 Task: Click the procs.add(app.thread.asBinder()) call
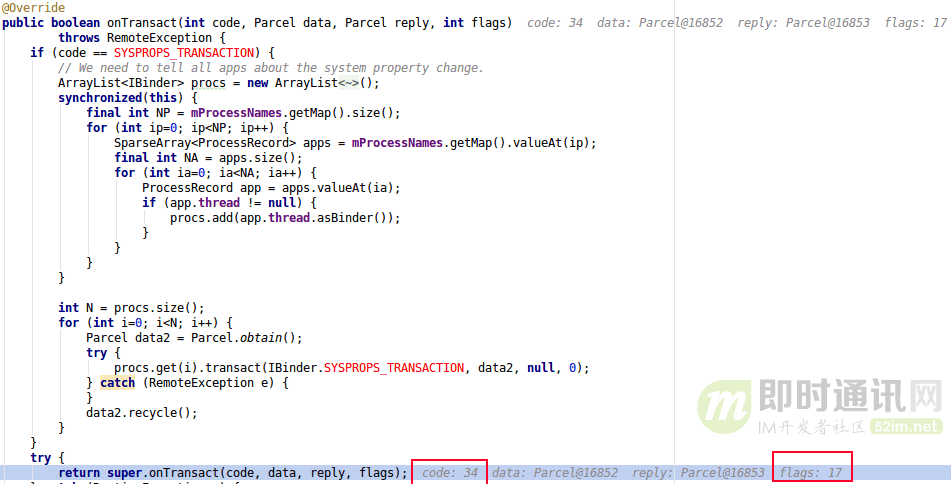[x=285, y=218]
